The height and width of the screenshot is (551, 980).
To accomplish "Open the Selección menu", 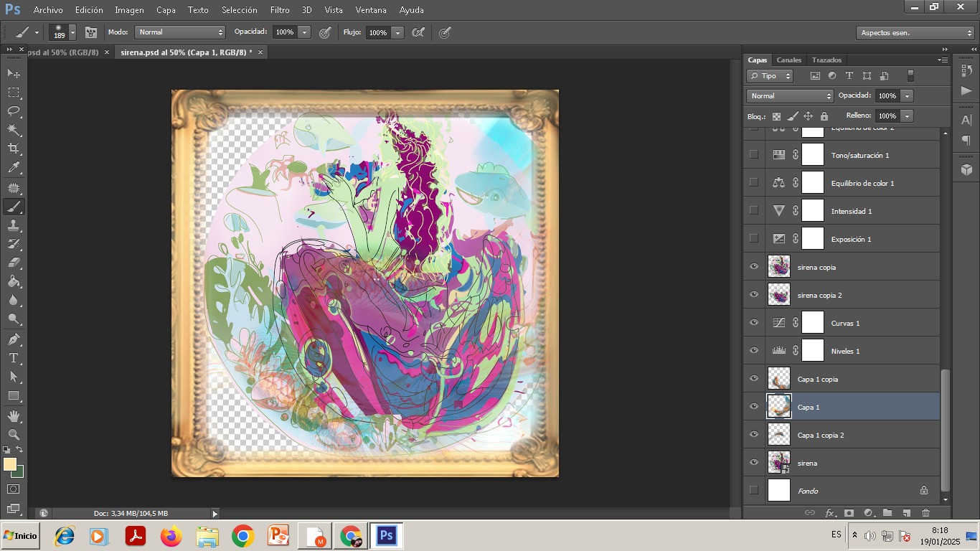I will point(240,10).
